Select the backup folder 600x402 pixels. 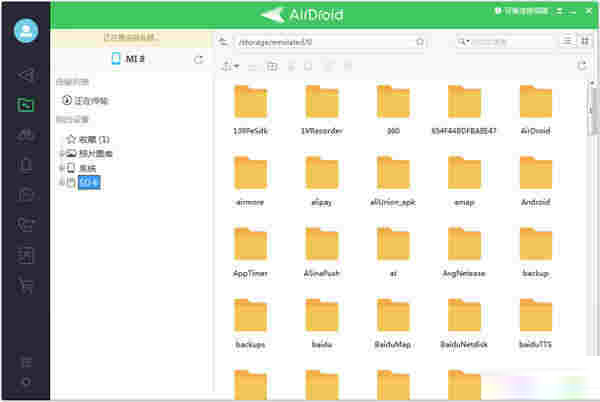pyautogui.click(x=535, y=253)
